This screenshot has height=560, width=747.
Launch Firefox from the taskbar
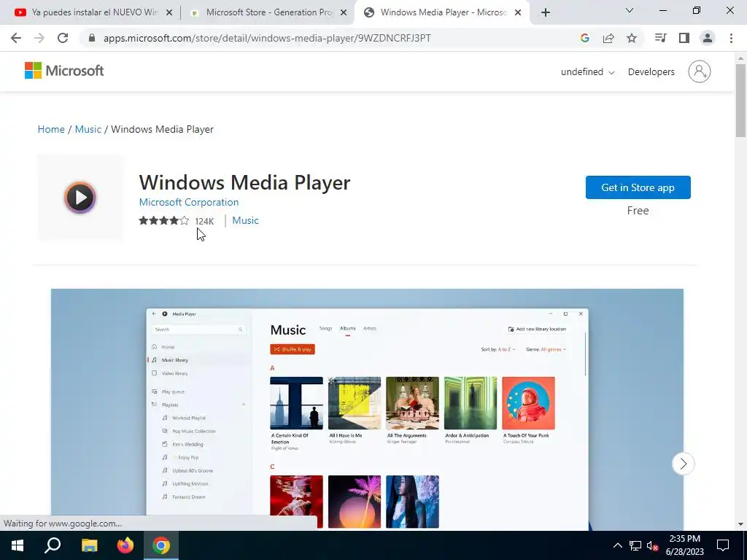click(x=125, y=545)
